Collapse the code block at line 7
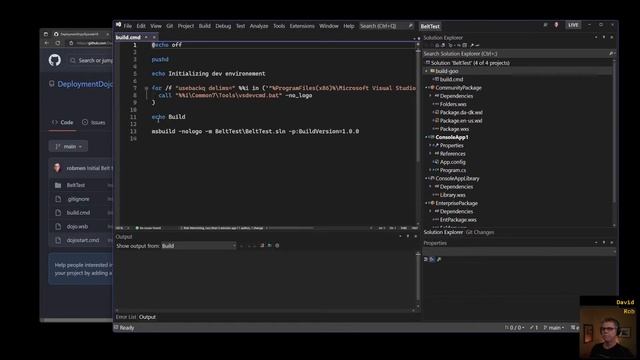Screen dimensions: 640x360 point(146,88)
